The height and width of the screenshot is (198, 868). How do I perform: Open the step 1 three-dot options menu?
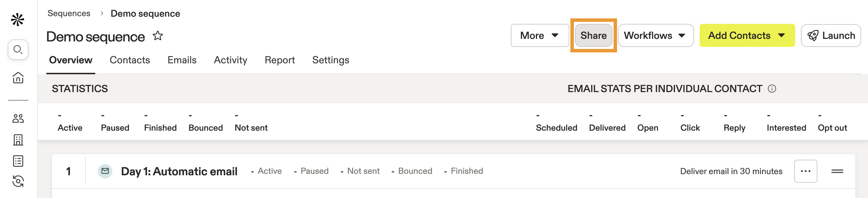(805, 172)
